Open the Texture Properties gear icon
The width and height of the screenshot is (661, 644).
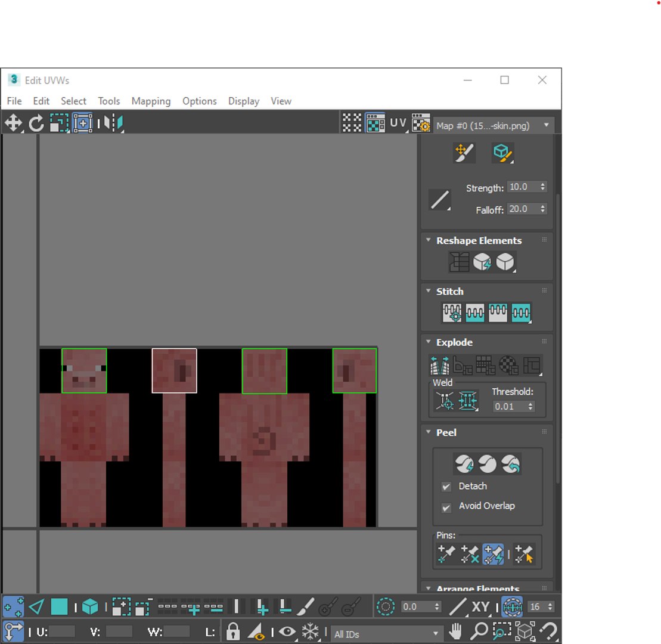421,123
